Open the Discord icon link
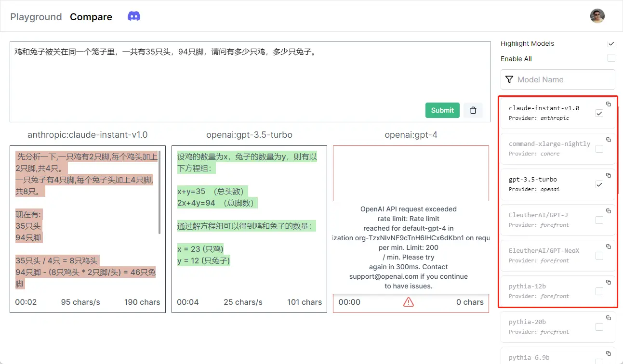The height and width of the screenshot is (364, 623). (134, 16)
